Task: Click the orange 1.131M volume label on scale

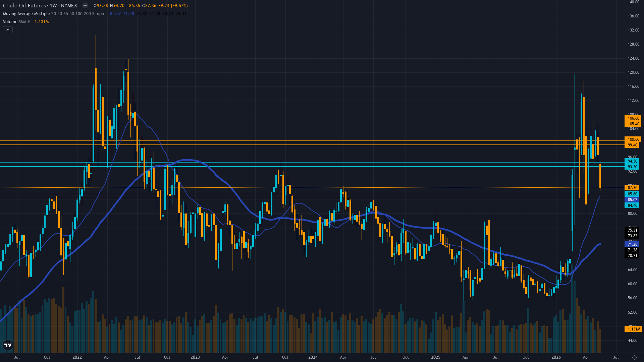Action: click(x=633, y=329)
